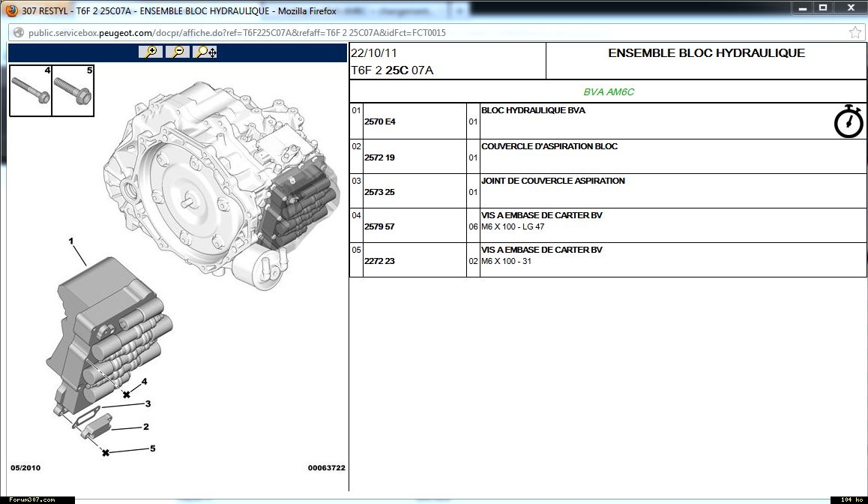The height and width of the screenshot is (504, 868).
Task: Click the stopwatch icon for BLOC HYDRAULIQUE BVA
Action: tap(849, 121)
